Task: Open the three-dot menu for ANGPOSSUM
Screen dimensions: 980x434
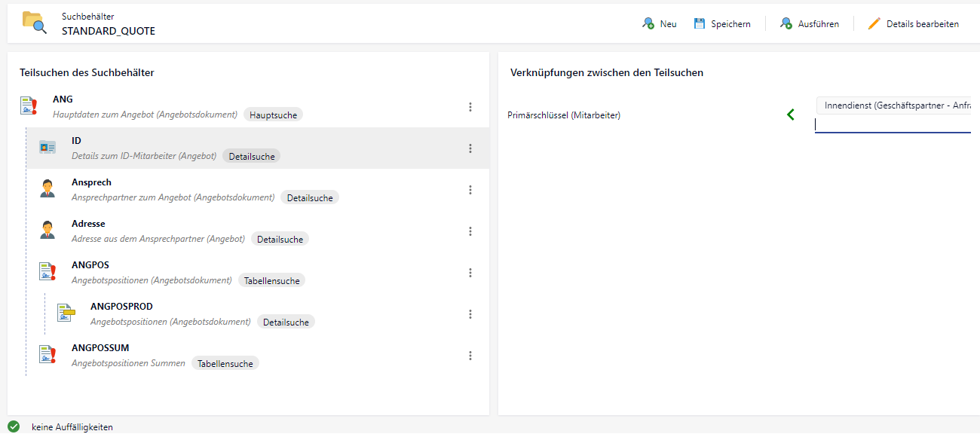Action: (470, 356)
